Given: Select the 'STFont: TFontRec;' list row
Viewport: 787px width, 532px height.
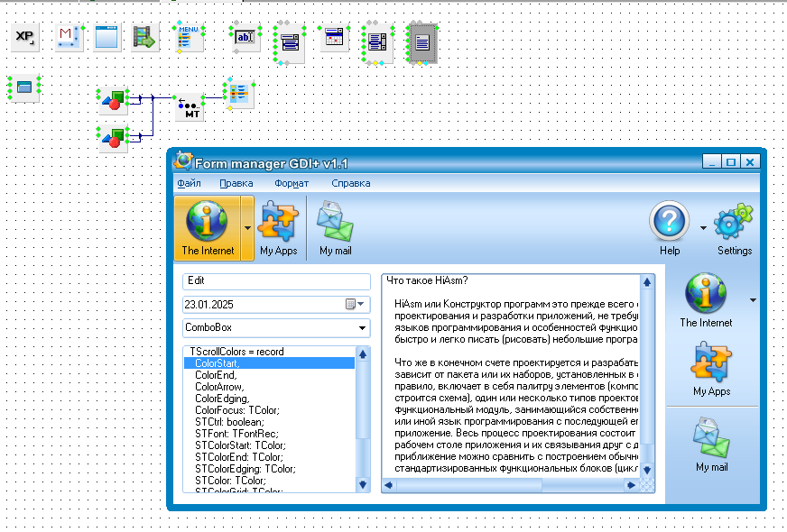Looking at the screenshot, I should point(270,434).
